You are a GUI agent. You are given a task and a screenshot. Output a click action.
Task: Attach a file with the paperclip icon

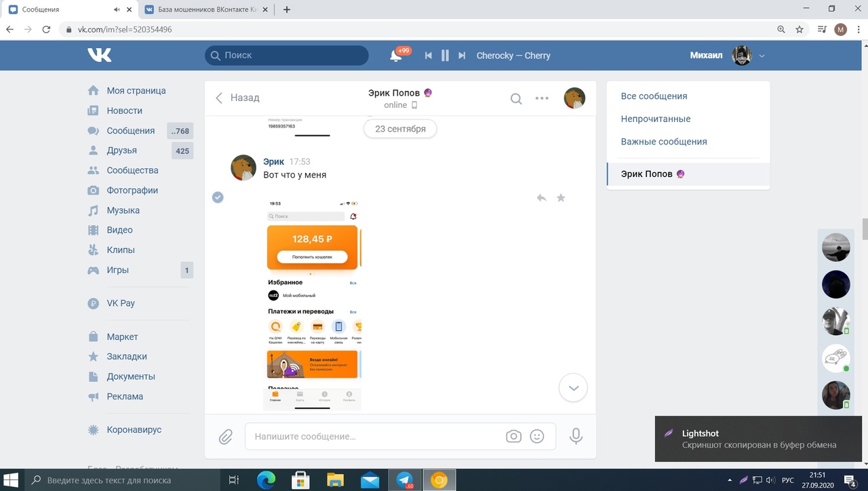click(226, 437)
